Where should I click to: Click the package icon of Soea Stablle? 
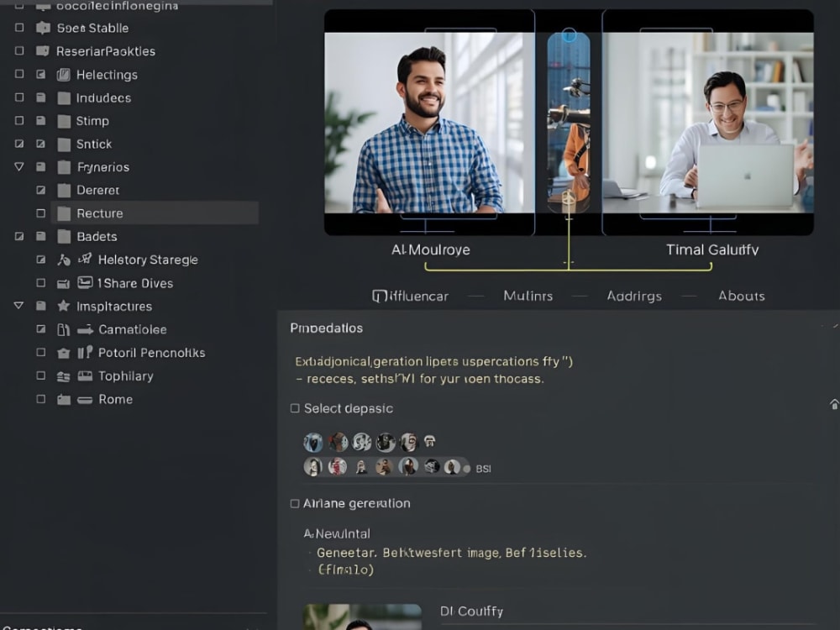(x=43, y=28)
